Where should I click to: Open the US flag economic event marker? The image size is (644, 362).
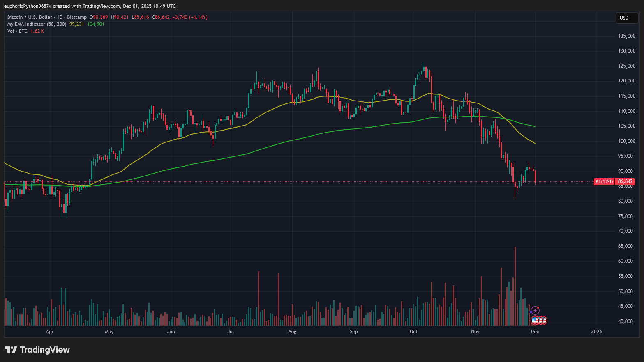tap(535, 320)
